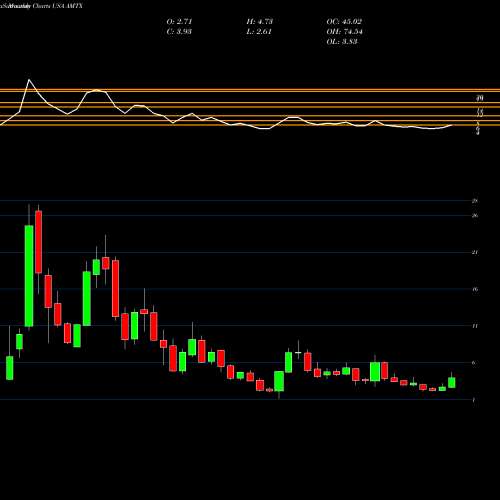Click the 6 price axis label
Image resolution: width=500 pixels, height=500 pixels.
[x=474, y=363]
